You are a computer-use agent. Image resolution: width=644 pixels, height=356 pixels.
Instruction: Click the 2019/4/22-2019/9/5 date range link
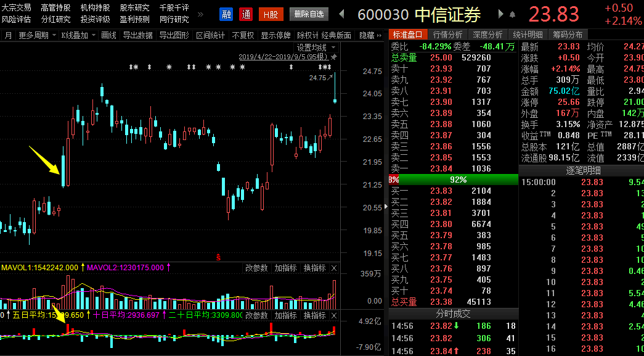283,57
